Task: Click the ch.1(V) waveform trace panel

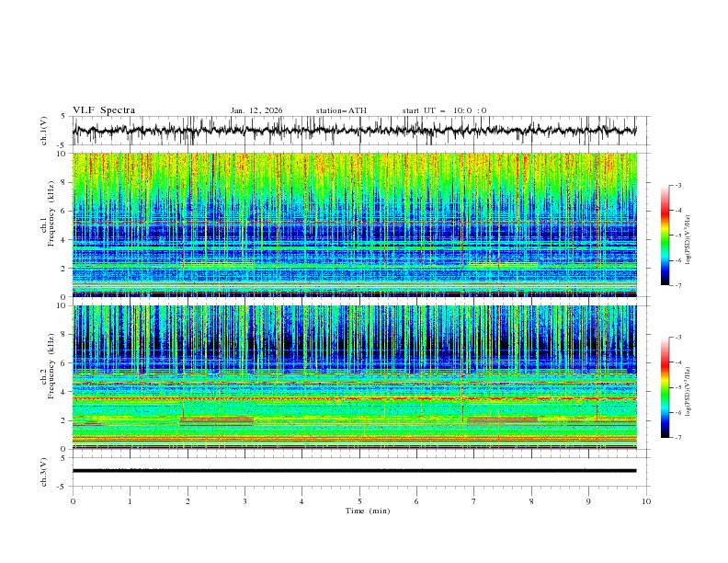Action: (x=358, y=131)
